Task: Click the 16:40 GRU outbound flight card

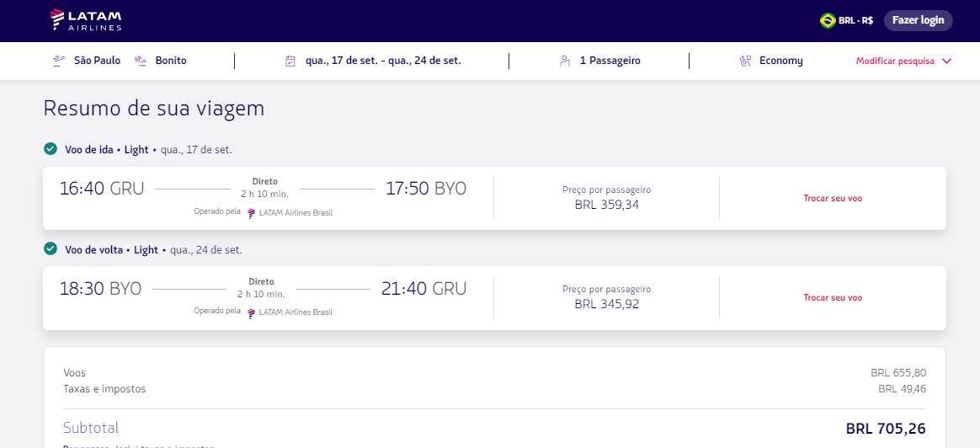Action: pos(263,198)
